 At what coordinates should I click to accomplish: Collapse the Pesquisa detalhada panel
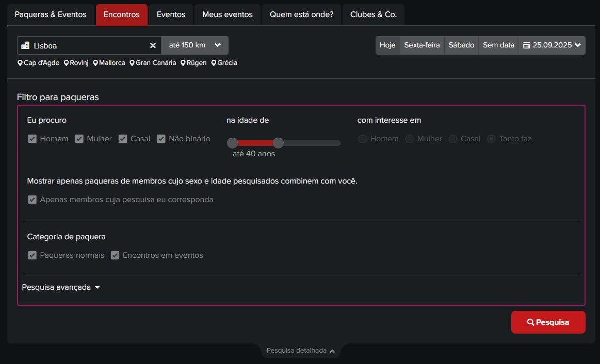click(301, 351)
